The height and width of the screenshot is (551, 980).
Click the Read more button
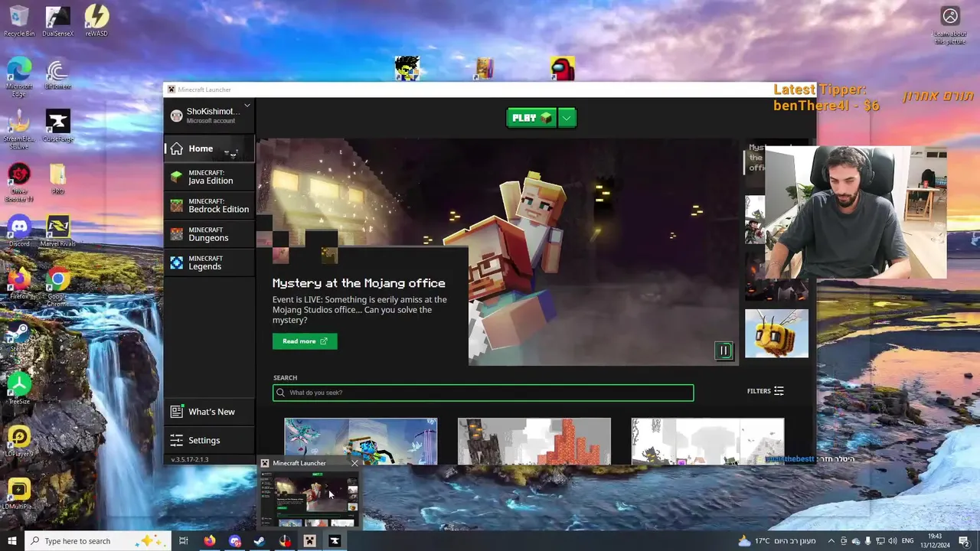pyautogui.click(x=305, y=341)
